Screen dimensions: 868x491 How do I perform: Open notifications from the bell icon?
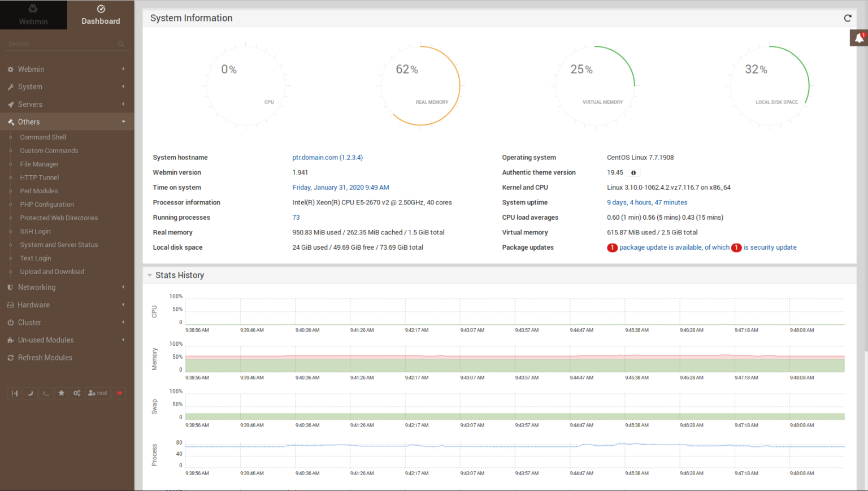tap(860, 37)
